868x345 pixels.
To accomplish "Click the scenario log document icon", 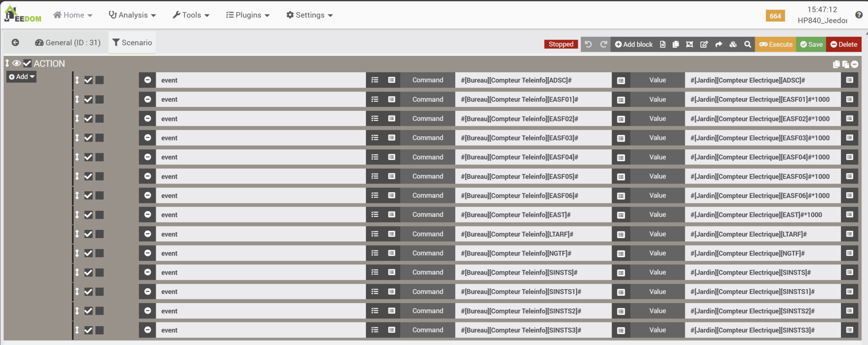I will (663, 44).
